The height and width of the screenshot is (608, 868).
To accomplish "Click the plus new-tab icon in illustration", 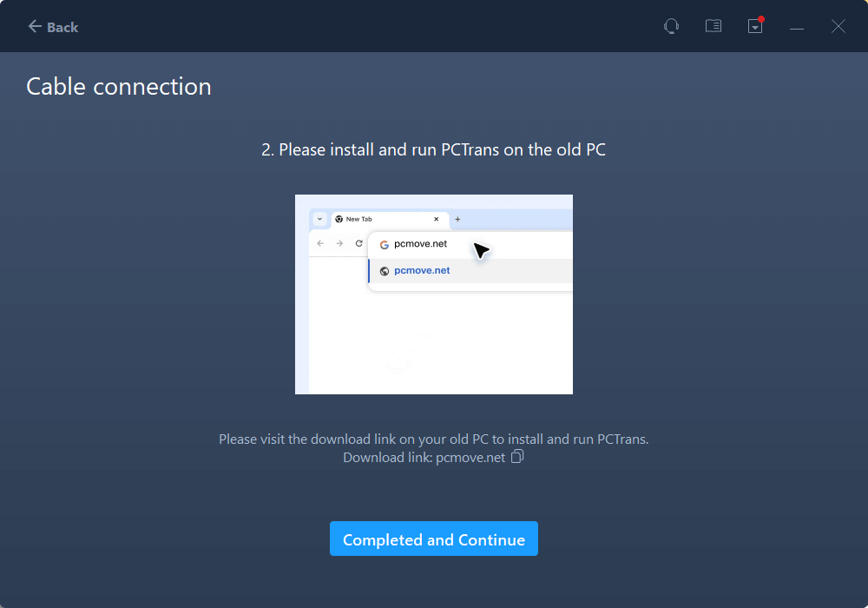I will 457,219.
